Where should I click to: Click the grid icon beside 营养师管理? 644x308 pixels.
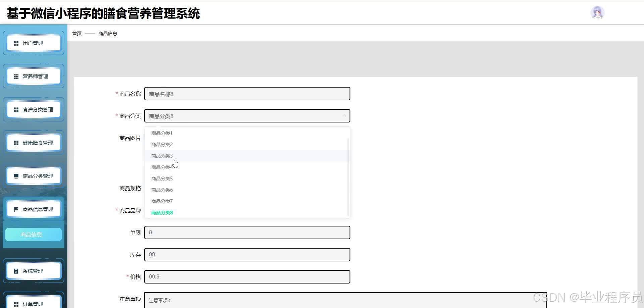click(16, 76)
